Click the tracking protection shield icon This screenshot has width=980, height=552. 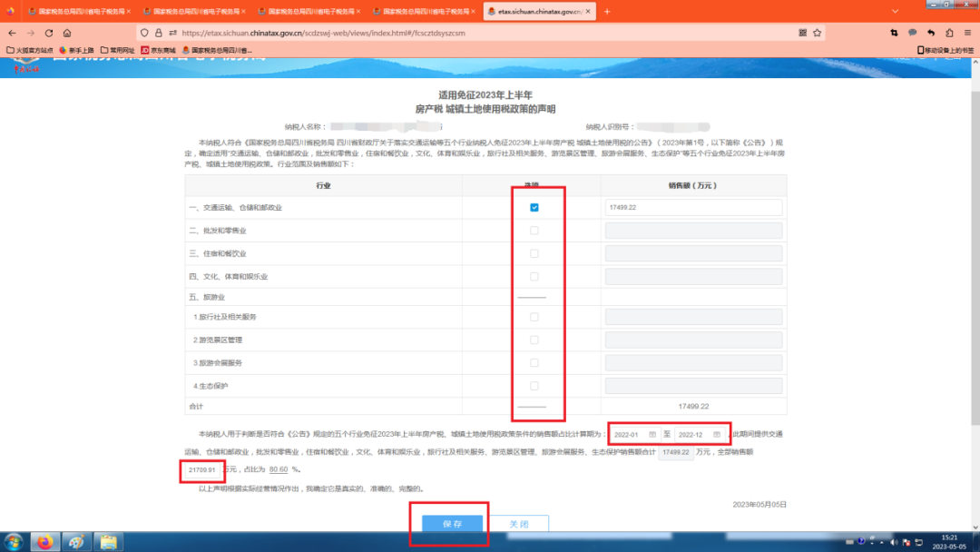(144, 33)
